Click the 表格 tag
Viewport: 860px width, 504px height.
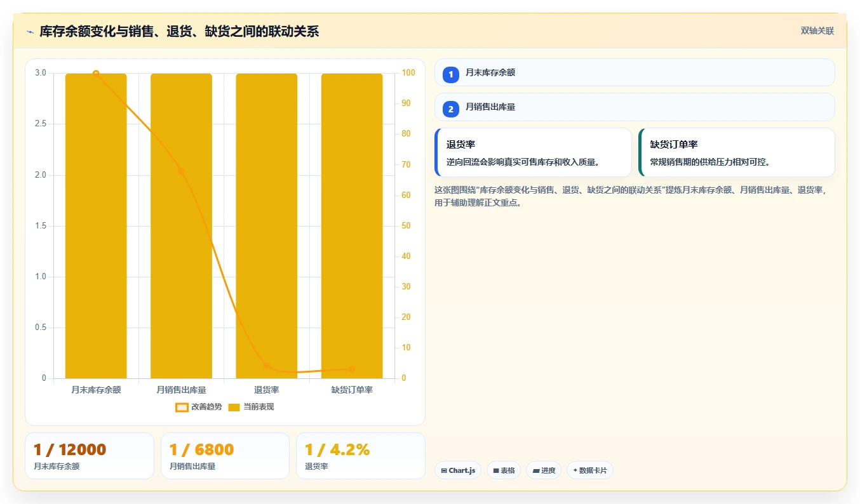point(504,470)
